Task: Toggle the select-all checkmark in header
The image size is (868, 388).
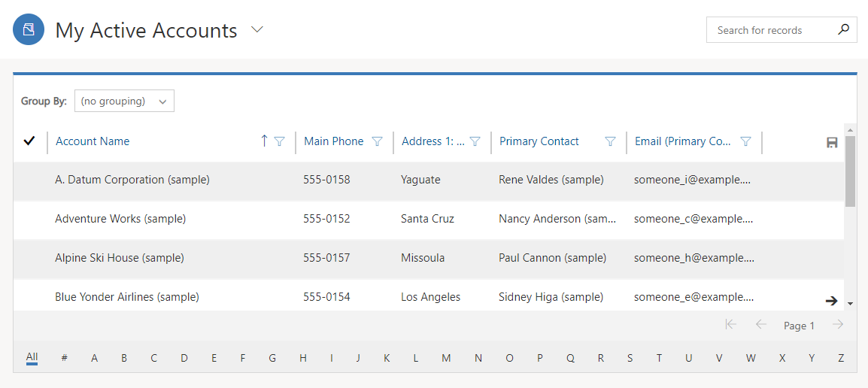Action: (x=29, y=141)
